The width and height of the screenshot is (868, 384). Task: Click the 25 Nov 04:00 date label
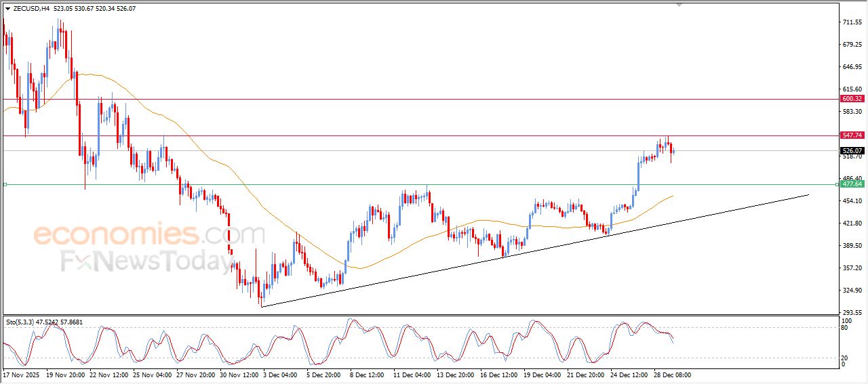pyautogui.click(x=153, y=375)
